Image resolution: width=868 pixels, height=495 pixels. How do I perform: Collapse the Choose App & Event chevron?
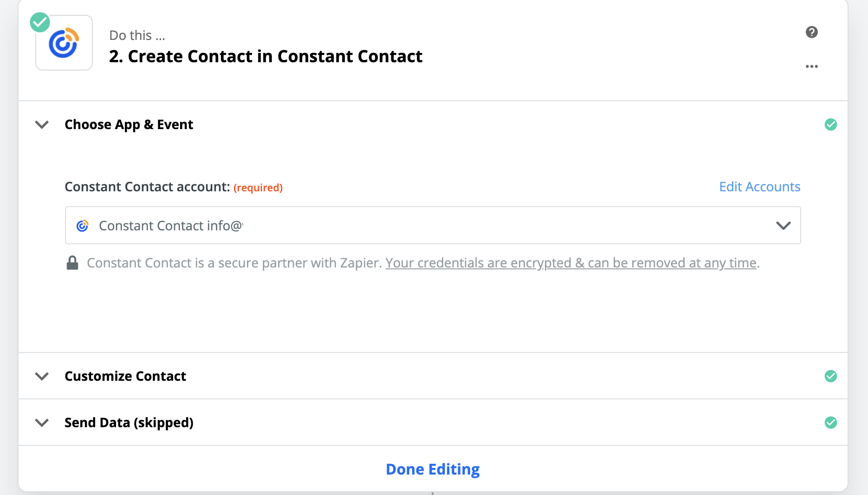[42, 124]
